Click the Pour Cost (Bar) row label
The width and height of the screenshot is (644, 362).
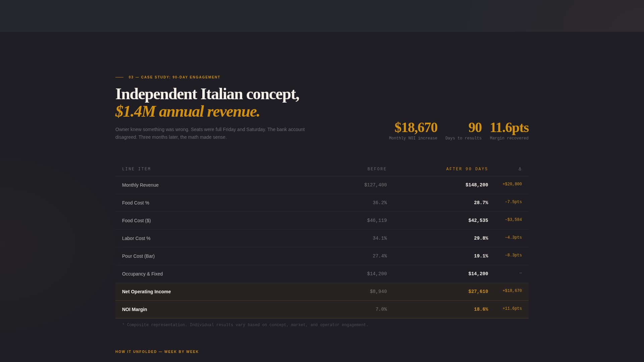[138, 256]
